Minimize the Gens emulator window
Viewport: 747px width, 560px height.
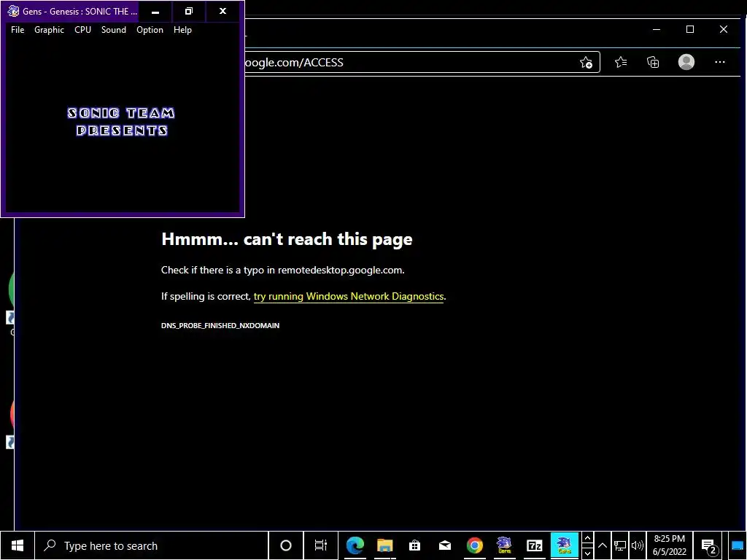point(155,12)
